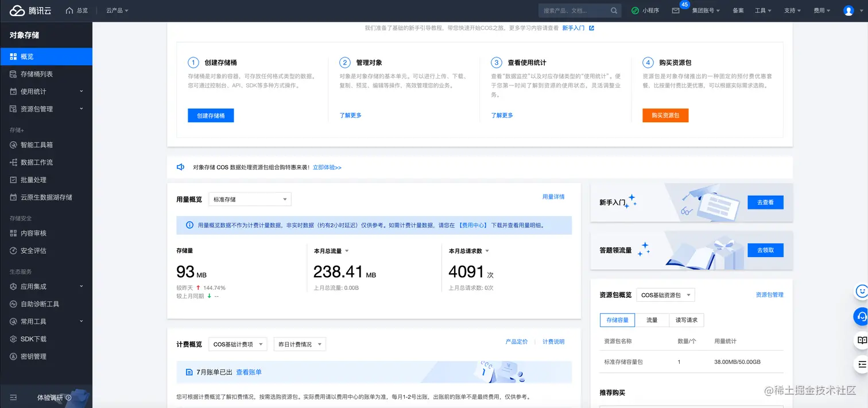Click the 去查看 button
Image resolution: width=868 pixels, height=408 pixels.
765,203
